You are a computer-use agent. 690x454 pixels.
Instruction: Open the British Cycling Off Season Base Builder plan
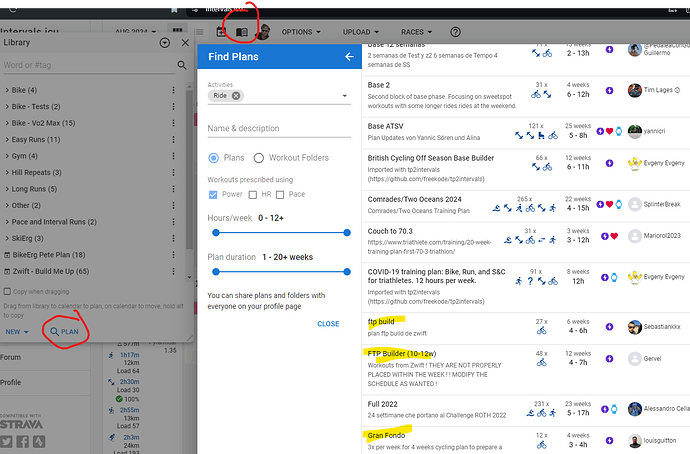pyautogui.click(x=431, y=158)
